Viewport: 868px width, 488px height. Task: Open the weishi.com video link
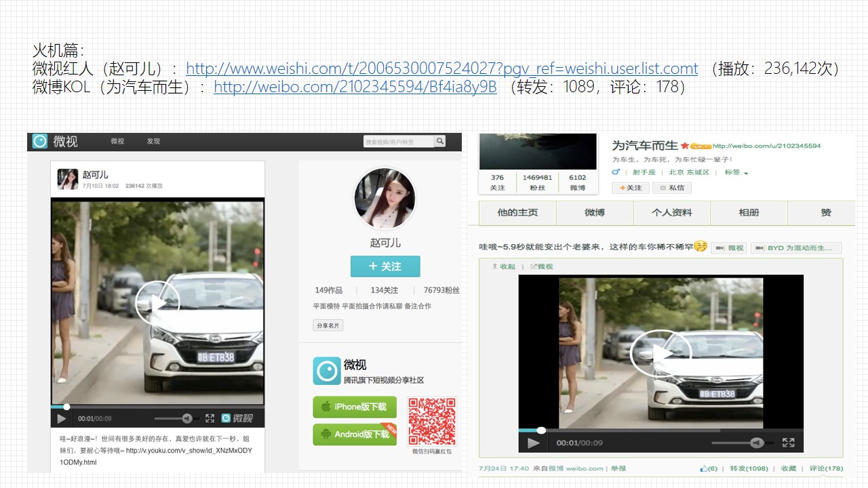pyautogui.click(x=441, y=68)
